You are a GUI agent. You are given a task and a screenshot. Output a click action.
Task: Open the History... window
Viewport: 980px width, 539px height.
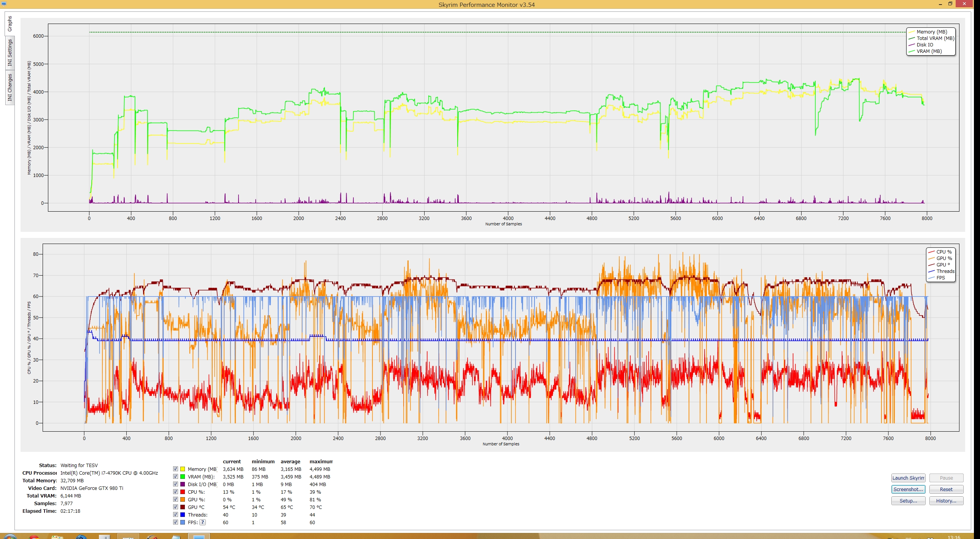pyautogui.click(x=946, y=501)
